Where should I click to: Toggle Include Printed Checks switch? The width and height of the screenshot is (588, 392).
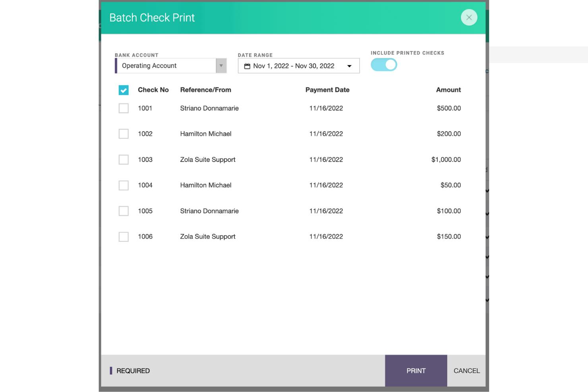click(384, 65)
